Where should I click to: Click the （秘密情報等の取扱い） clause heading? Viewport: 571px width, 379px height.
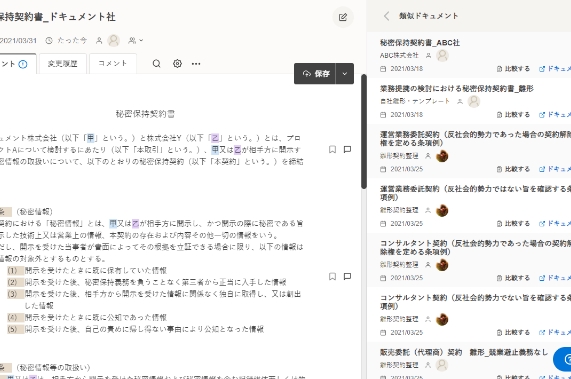(53, 367)
